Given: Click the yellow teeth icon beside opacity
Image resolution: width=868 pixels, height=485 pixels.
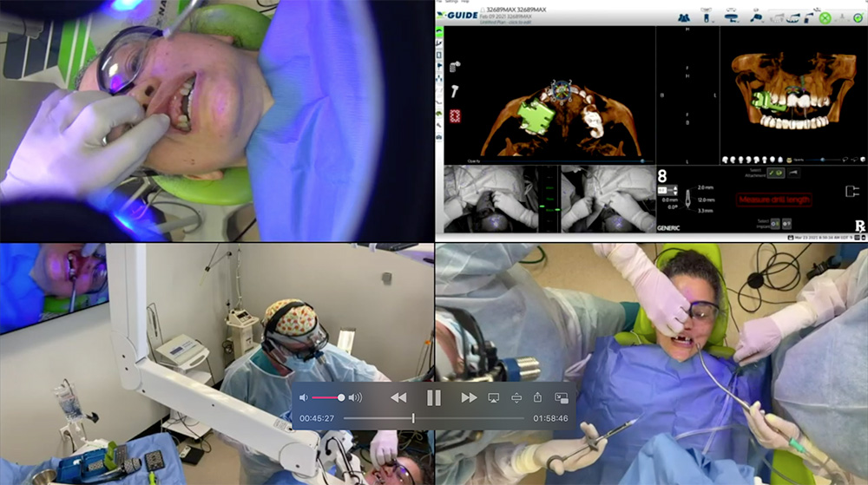Looking at the screenshot, I should [x=790, y=160].
